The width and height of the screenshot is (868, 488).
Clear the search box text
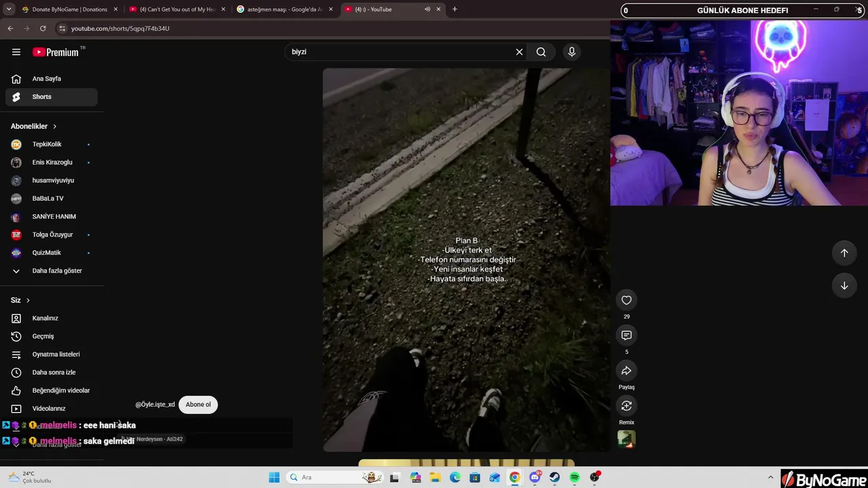(519, 52)
